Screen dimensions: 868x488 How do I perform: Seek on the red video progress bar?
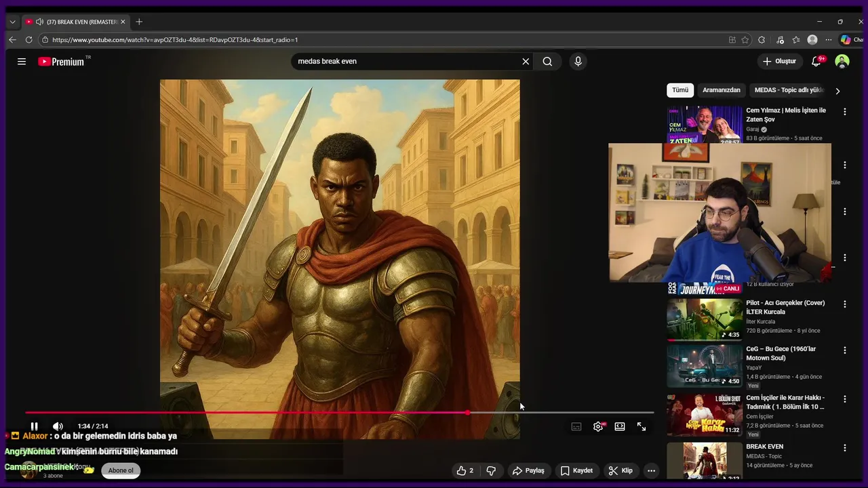coord(339,412)
